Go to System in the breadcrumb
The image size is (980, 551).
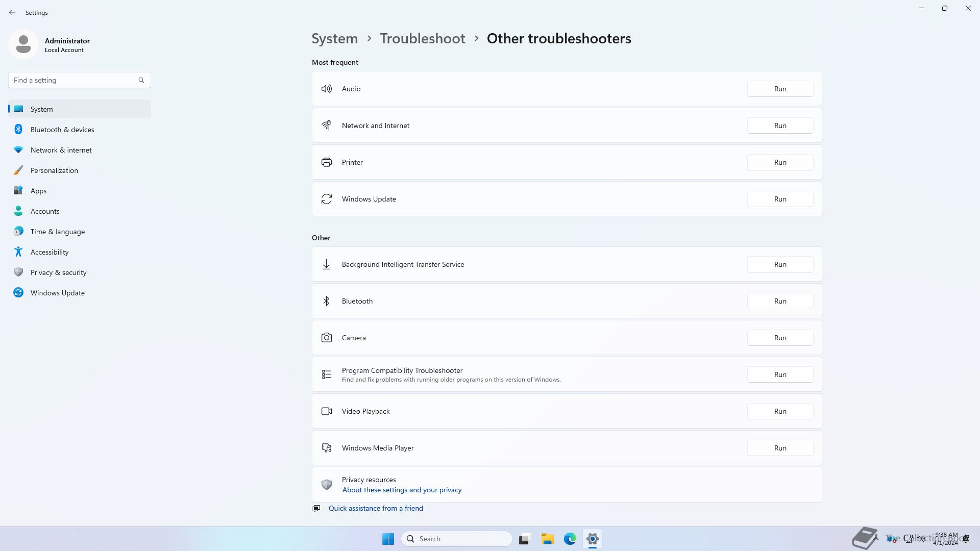[x=334, y=39]
